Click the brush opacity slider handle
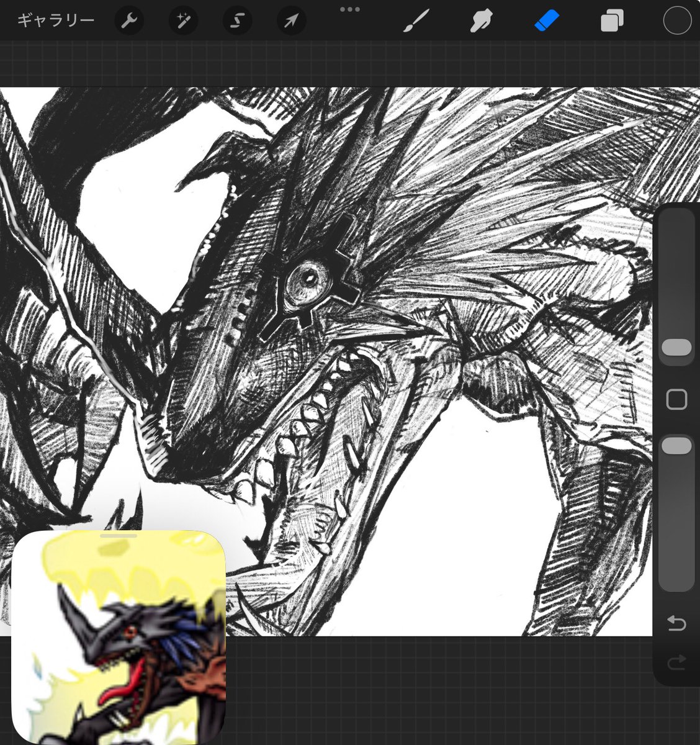This screenshot has height=745, width=700. point(676,445)
